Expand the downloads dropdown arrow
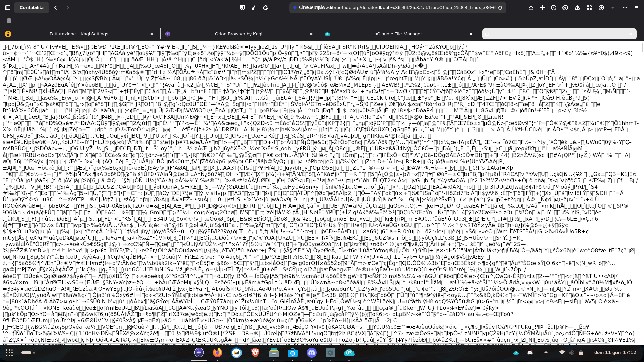 613,7
